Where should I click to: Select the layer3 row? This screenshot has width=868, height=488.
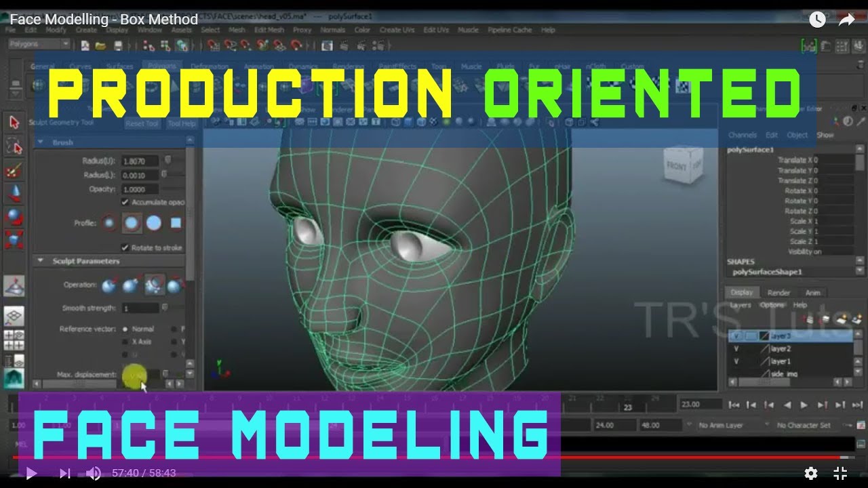(x=790, y=337)
